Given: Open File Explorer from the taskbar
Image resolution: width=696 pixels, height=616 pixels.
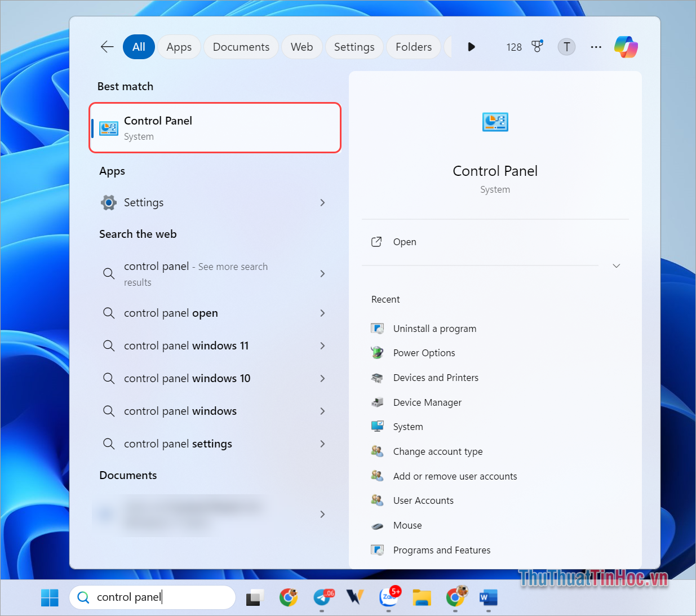Looking at the screenshot, I should point(422,597).
